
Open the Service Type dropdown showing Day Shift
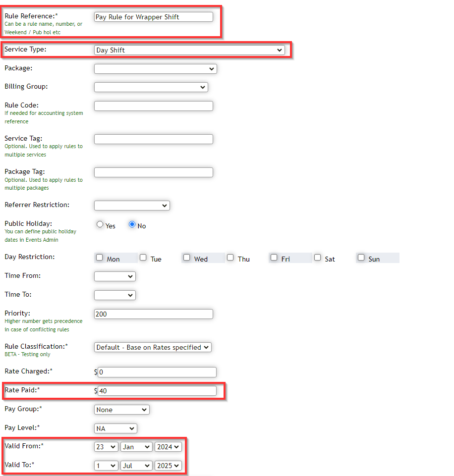[190, 50]
